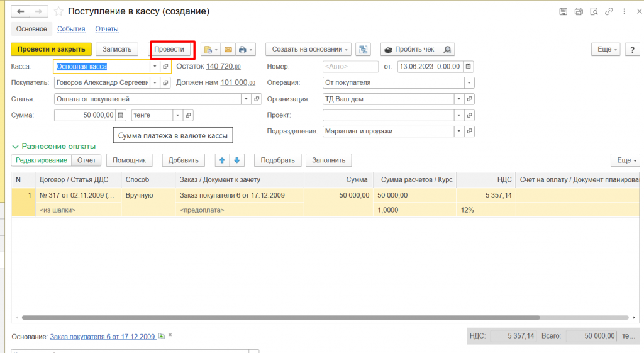The height and width of the screenshot is (353, 644).
Task: Collapse the Разнесение оплаты section
Action: pos(16,147)
